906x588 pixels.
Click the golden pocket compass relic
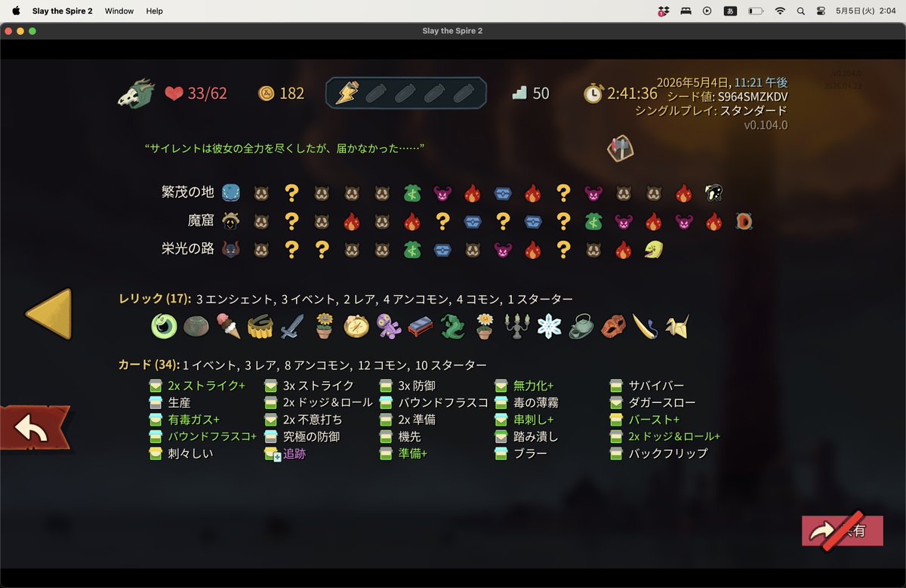coord(356,326)
